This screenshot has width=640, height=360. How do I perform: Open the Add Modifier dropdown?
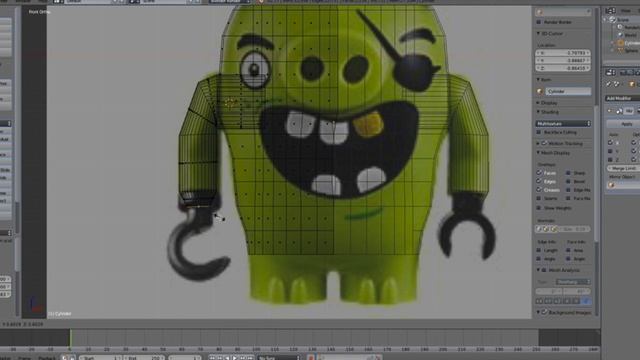622,98
